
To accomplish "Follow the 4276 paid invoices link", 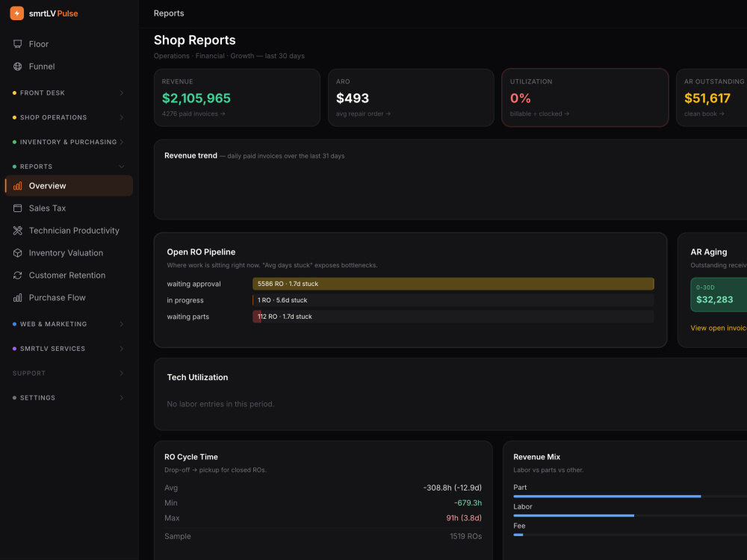I will [x=193, y=113].
